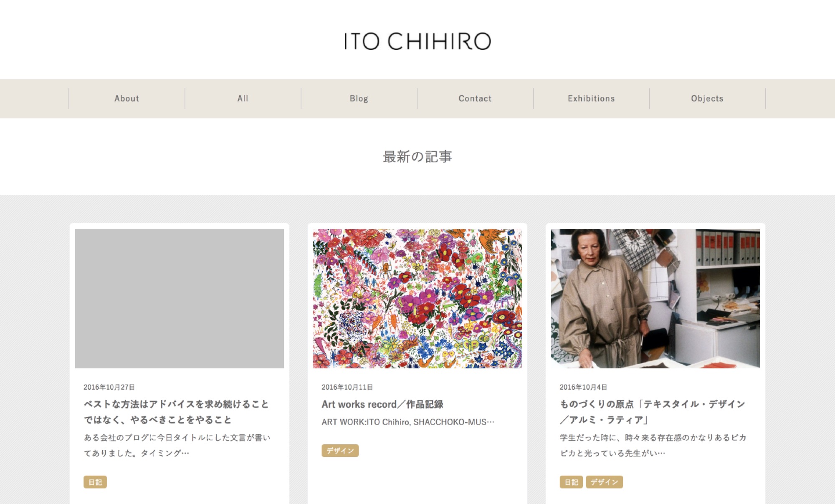Click the gray placeholder thumbnail of first post
The image size is (835, 504).
[x=180, y=299]
